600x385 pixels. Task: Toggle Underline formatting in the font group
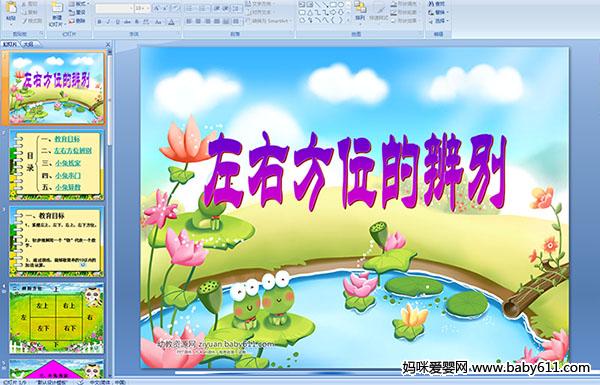point(117,22)
